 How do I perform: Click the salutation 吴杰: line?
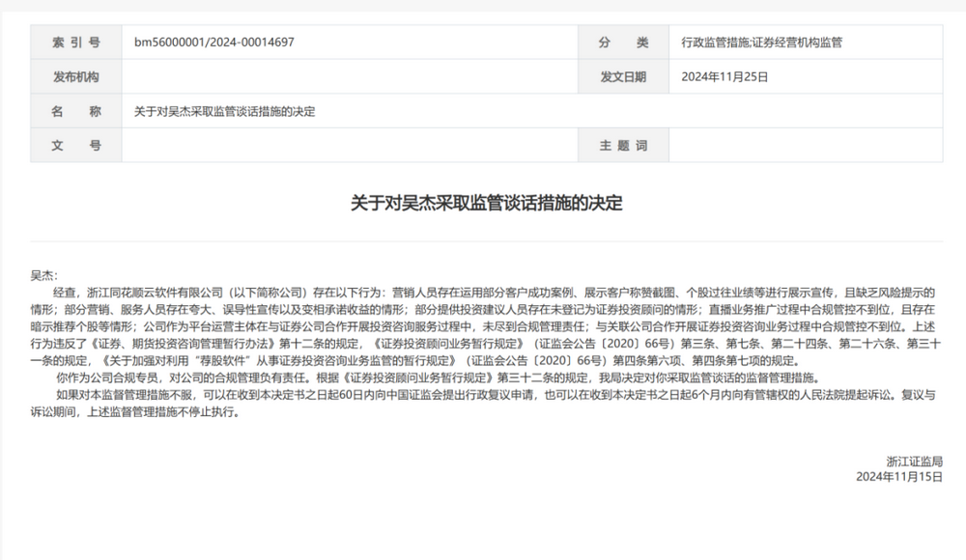click(44, 276)
